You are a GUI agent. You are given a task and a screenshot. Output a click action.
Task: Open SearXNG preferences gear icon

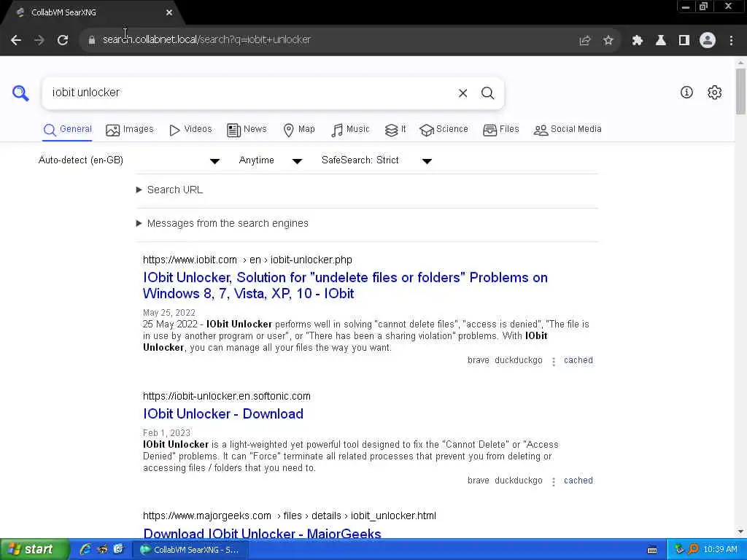(x=715, y=93)
